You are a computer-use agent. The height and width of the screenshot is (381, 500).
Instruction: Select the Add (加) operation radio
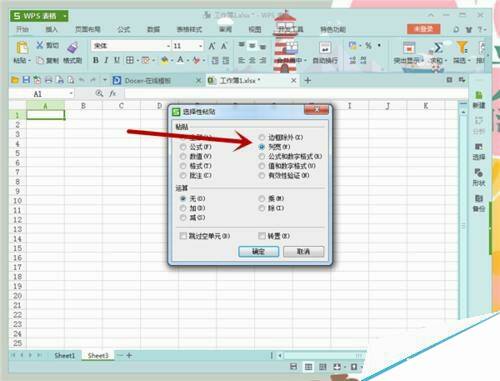coord(183,208)
